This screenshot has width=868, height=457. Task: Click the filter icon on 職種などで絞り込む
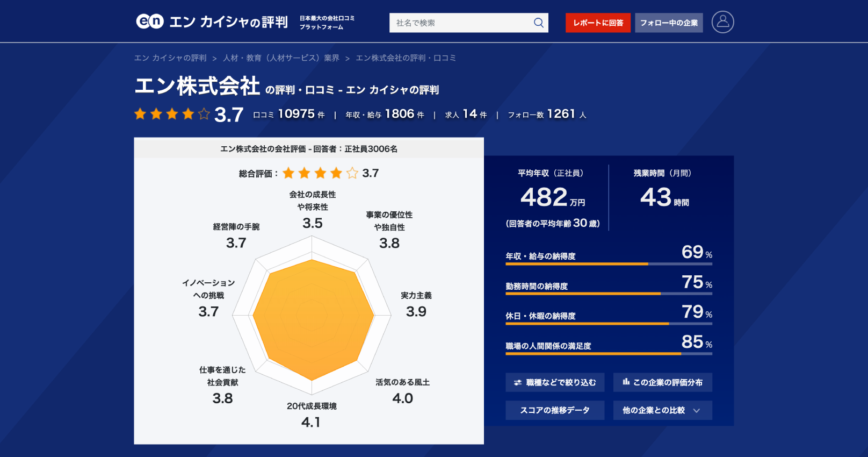click(518, 382)
